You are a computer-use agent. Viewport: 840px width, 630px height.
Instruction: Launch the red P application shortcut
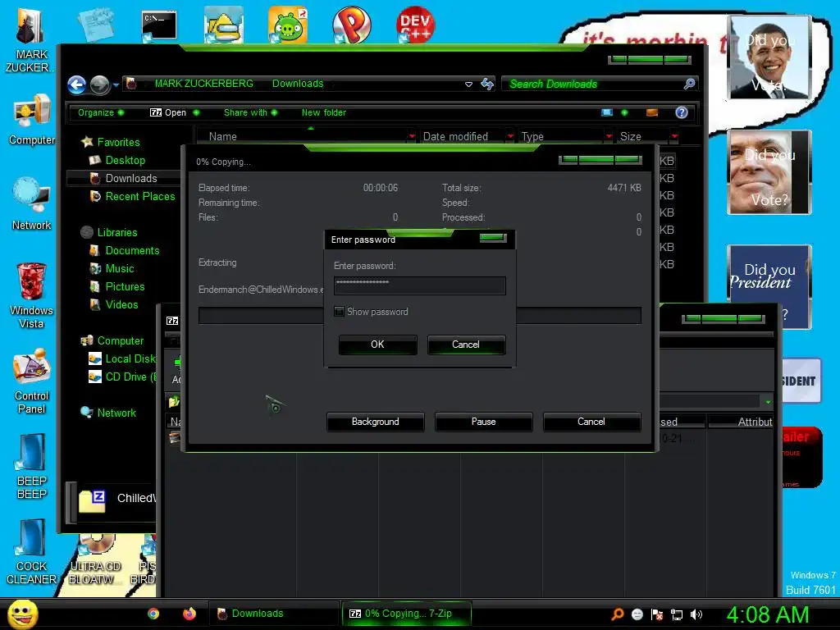351,25
